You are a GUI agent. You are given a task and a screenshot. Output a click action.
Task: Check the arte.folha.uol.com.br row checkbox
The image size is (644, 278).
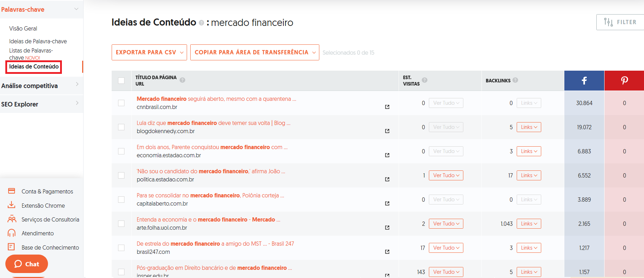(121, 224)
